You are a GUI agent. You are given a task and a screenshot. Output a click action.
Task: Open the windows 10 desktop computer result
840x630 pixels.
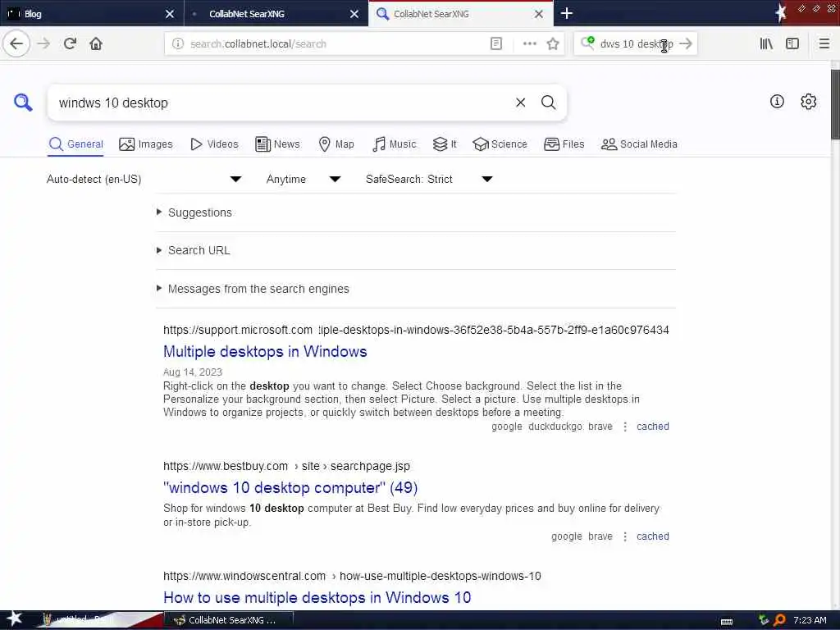tap(290, 487)
